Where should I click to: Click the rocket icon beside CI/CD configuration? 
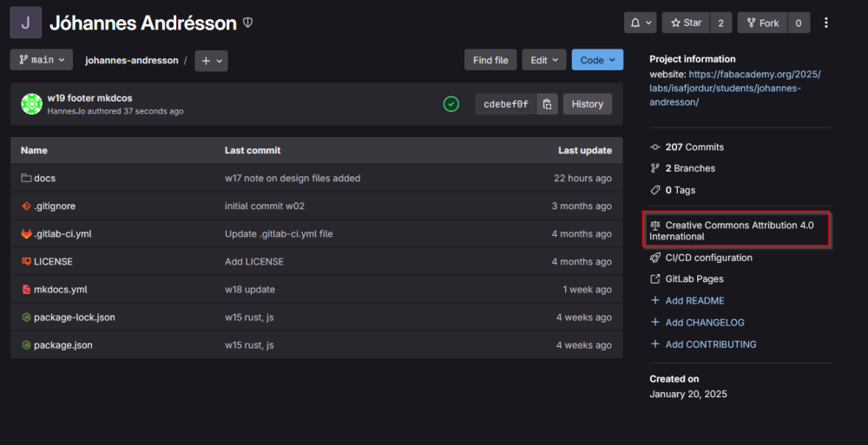pos(654,258)
